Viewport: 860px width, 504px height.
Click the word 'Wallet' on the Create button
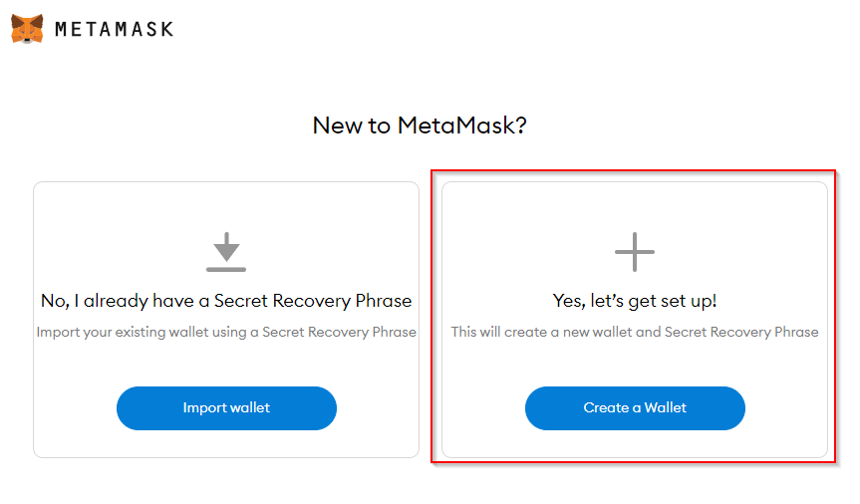click(666, 407)
